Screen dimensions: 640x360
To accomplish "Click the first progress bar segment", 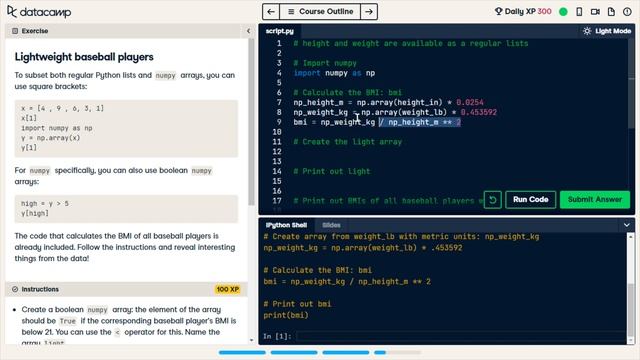I will pos(242,352).
